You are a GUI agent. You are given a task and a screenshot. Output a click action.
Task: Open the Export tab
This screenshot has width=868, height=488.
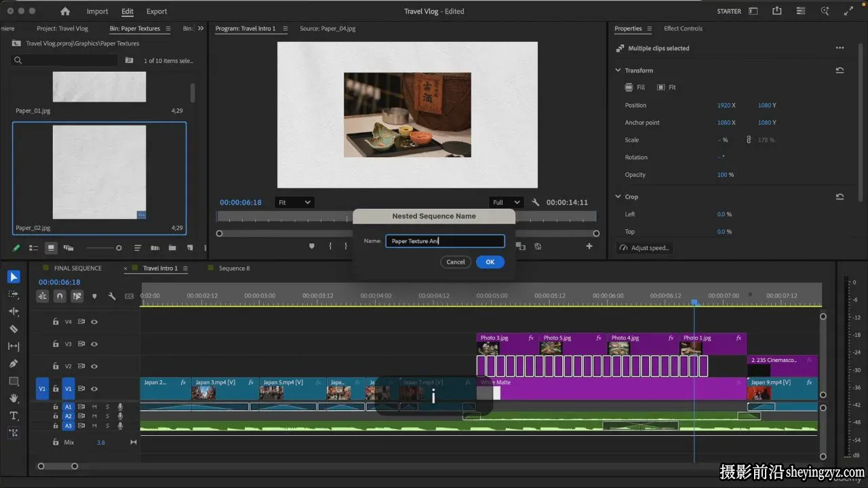click(157, 12)
